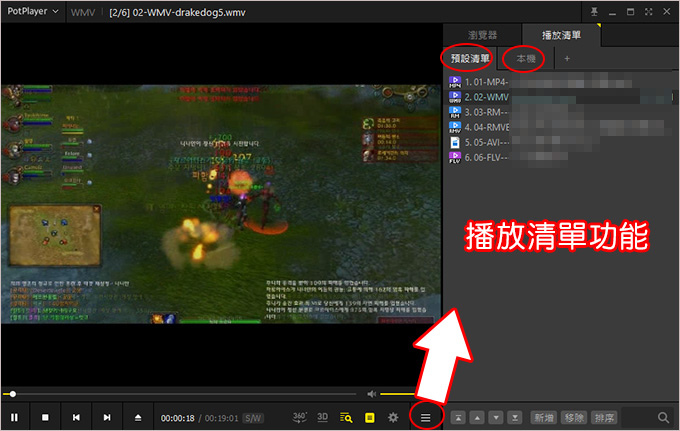This screenshot has height=431, width=680.
Task: Switch to the 瀏覽器 browser tab
Action: 482,35
